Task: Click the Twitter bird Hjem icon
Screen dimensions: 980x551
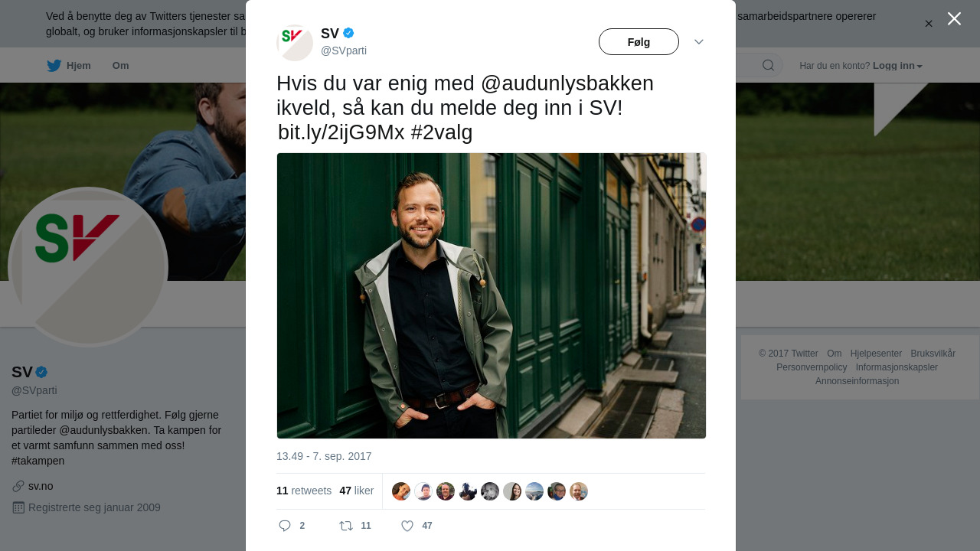Action: [54, 66]
